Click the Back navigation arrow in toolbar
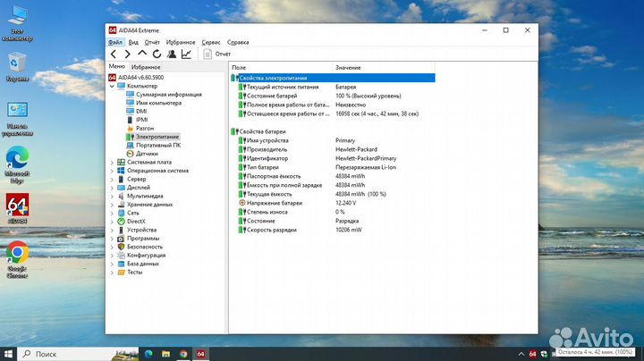The height and width of the screenshot is (361, 644). 114,54
